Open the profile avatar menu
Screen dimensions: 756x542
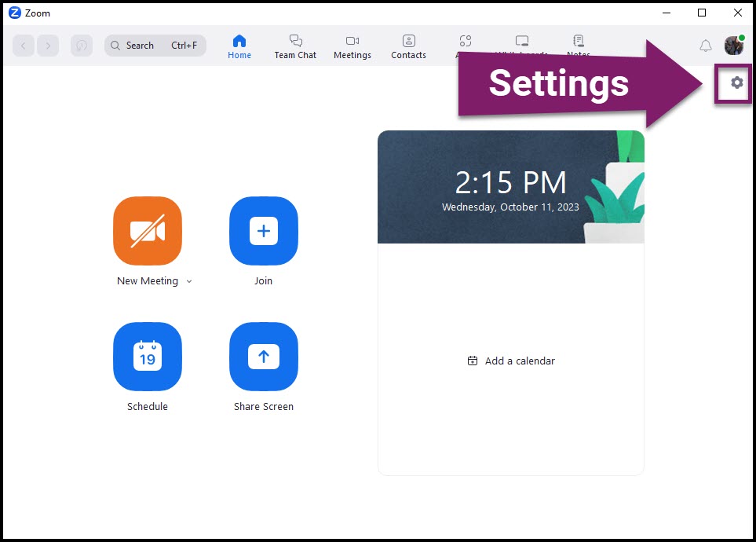tap(734, 46)
